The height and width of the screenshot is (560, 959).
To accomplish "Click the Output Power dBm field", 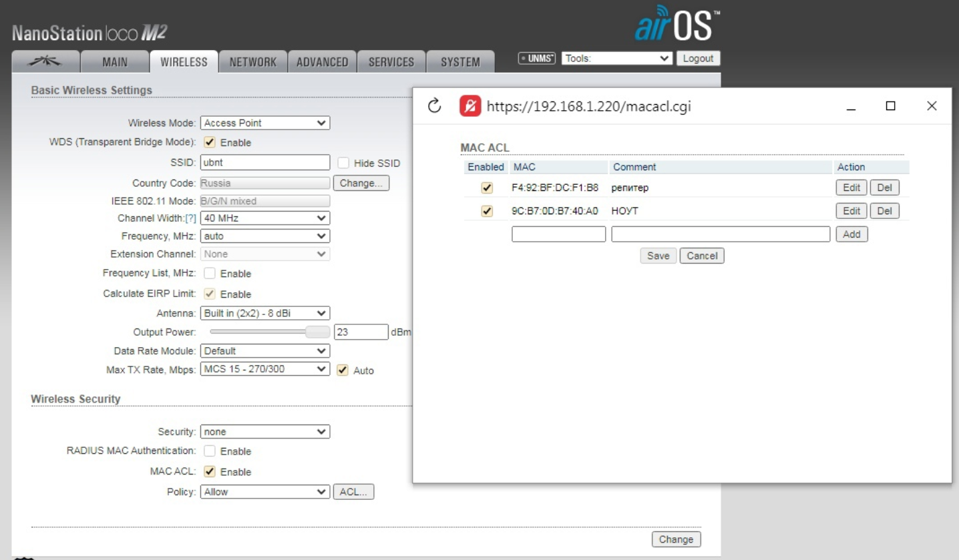I will coord(361,332).
